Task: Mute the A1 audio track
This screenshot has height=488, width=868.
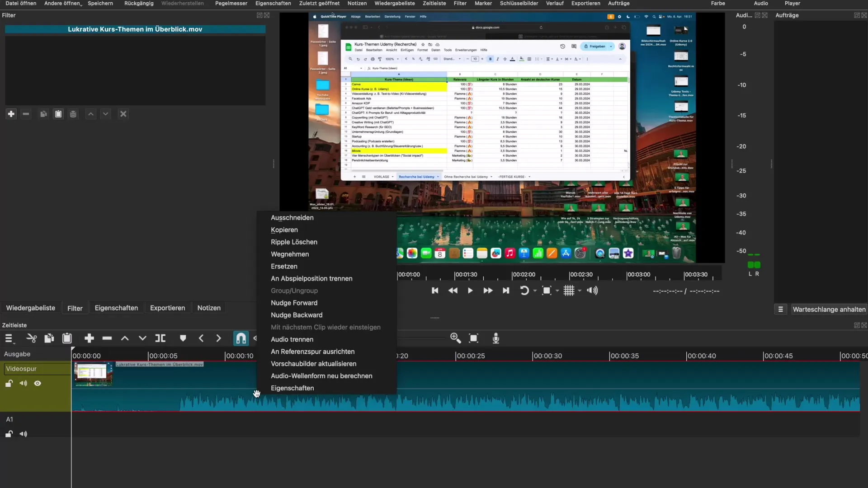Action: [x=24, y=434]
